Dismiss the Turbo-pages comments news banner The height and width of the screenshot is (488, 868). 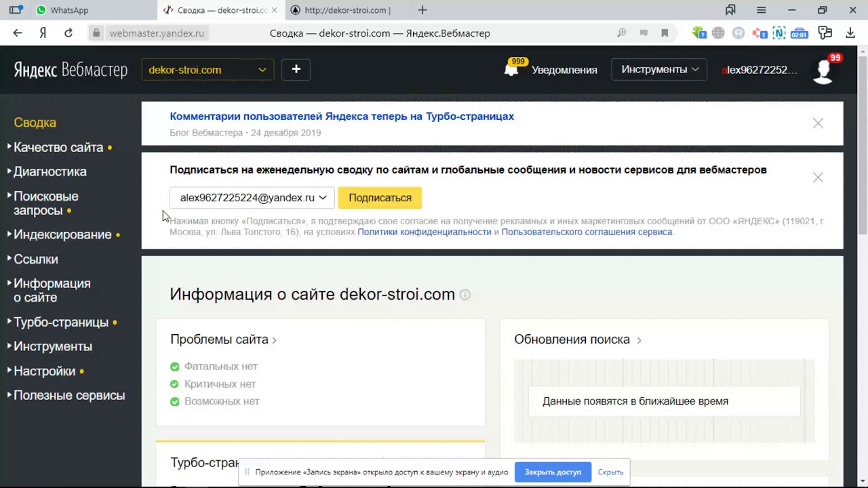click(818, 123)
